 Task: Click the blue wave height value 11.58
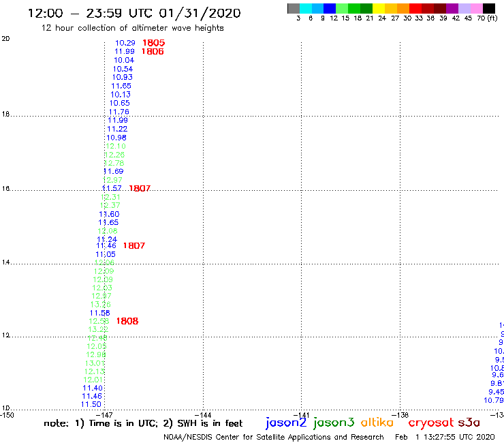click(x=100, y=313)
